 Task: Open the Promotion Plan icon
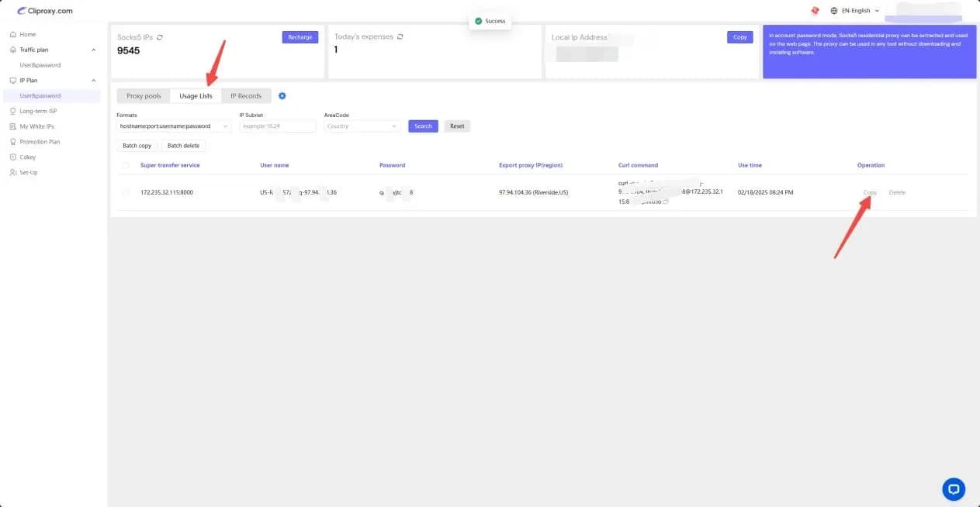point(14,141)
